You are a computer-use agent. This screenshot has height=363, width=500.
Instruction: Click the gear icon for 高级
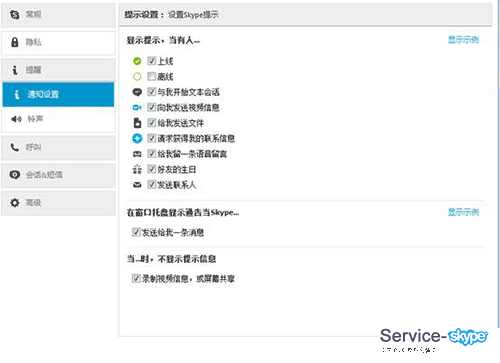click(14, 202)
